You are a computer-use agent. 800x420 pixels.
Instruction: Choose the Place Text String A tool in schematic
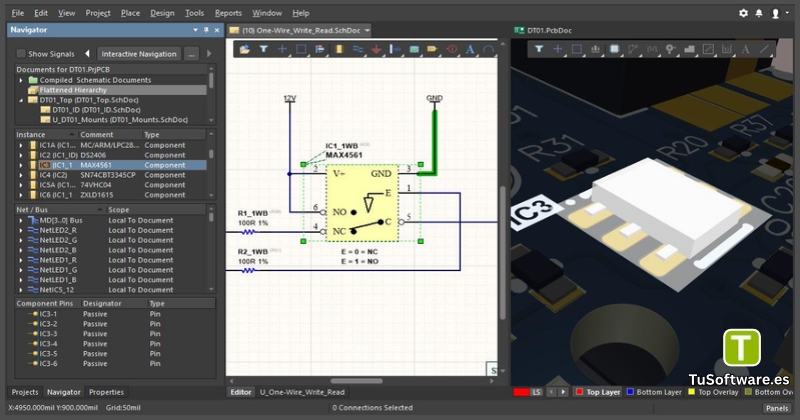(470, 50)
